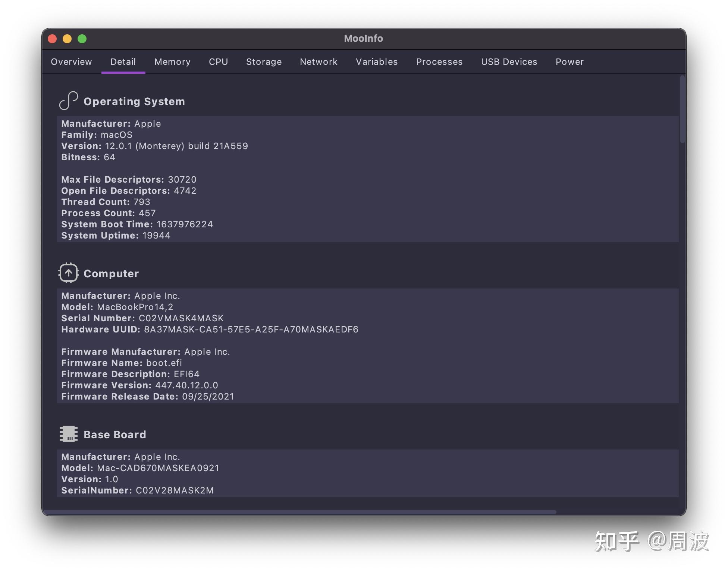Click the vertical scrollbar thumb
This screenshot has height=571, width=728.
pos(682,109)
